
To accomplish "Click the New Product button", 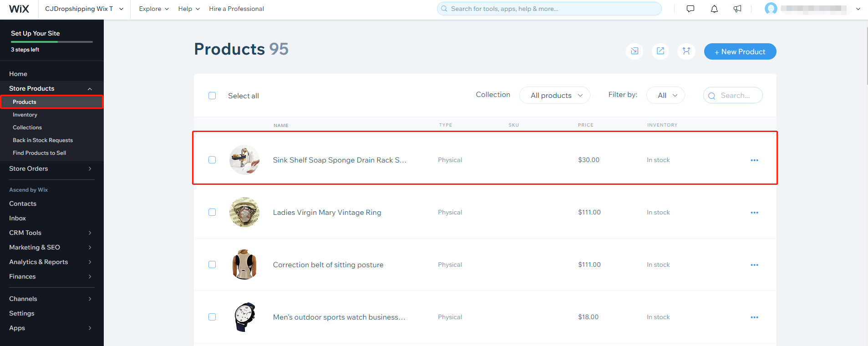I will (740, 51).
